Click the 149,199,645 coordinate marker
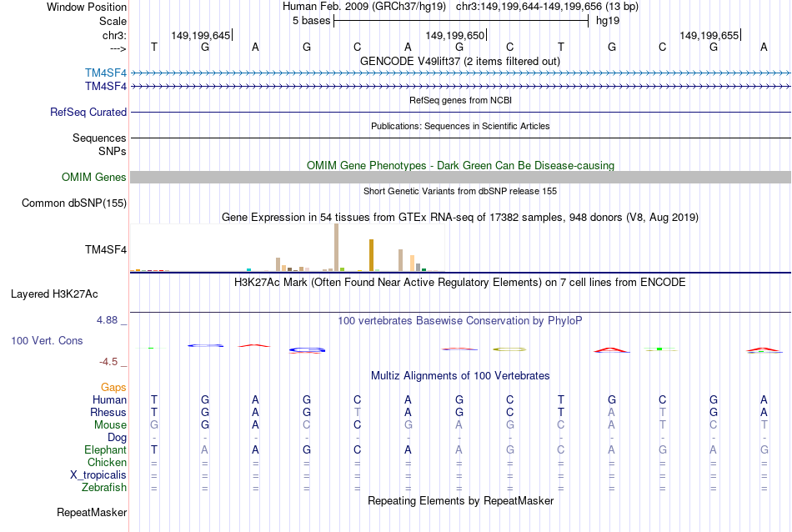 (x=201, y=35)
